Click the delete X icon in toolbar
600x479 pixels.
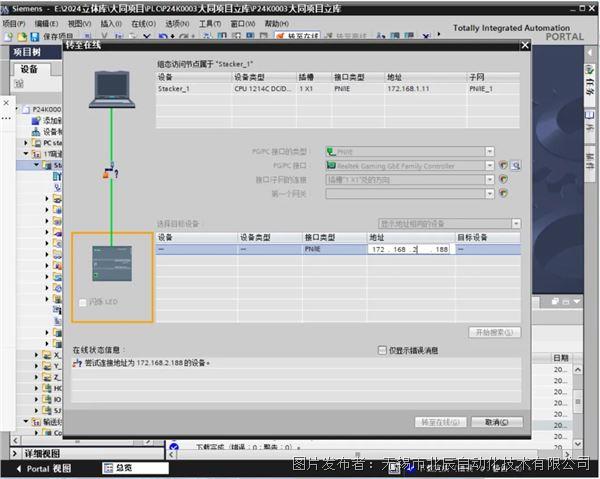[147, 37]
